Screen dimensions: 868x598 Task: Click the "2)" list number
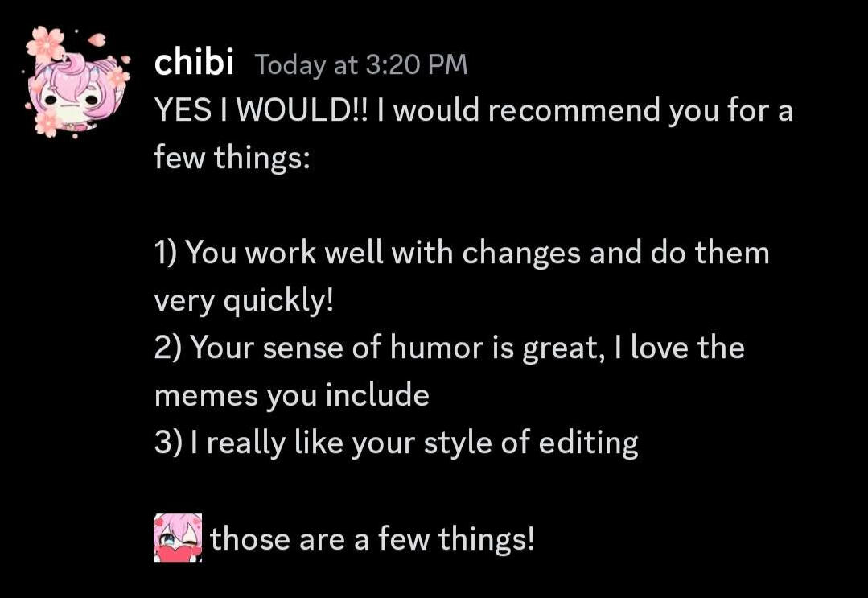pos(169,348)
